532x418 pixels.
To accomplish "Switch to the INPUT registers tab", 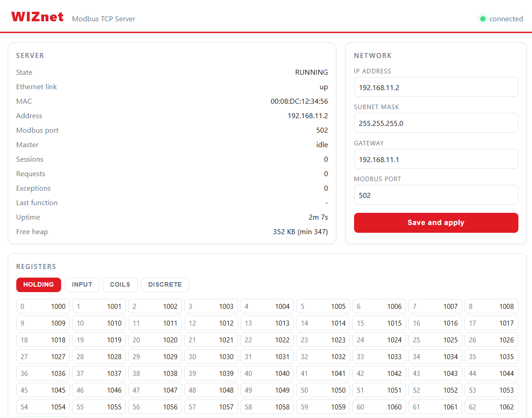I will click(82, 285).
